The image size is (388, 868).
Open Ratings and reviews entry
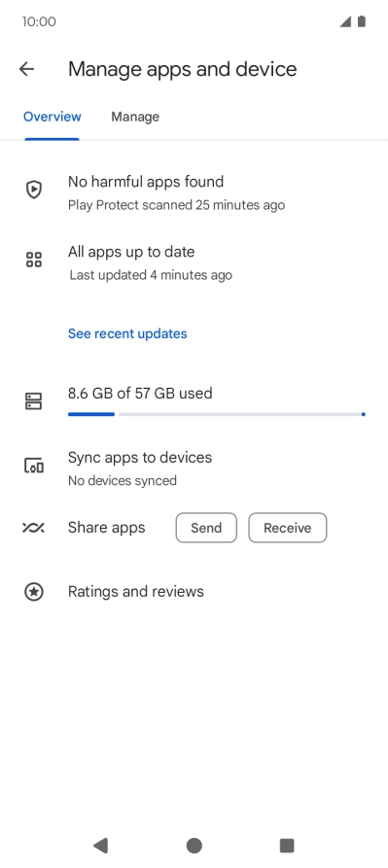[x=194, y=592]
